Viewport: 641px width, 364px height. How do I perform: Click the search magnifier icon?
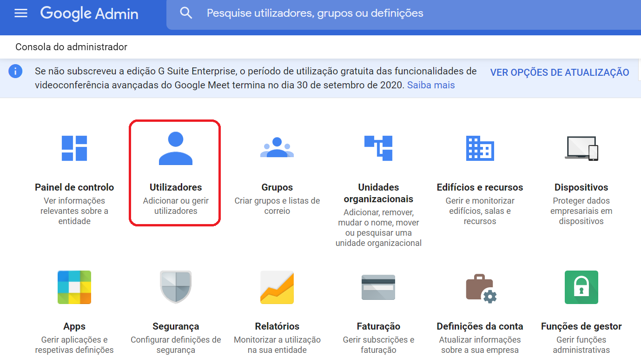[186, 13]
